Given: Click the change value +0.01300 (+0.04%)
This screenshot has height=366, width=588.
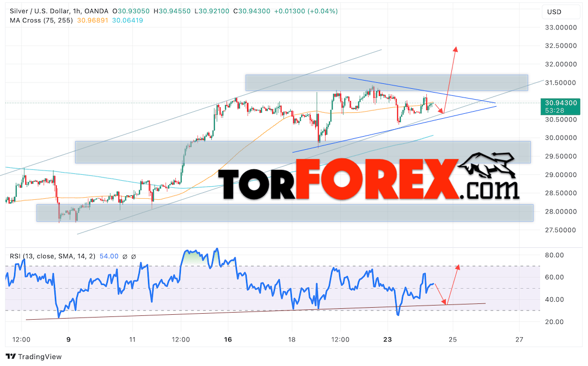Looking at the screenshot, I should click(x=306, y=11).
